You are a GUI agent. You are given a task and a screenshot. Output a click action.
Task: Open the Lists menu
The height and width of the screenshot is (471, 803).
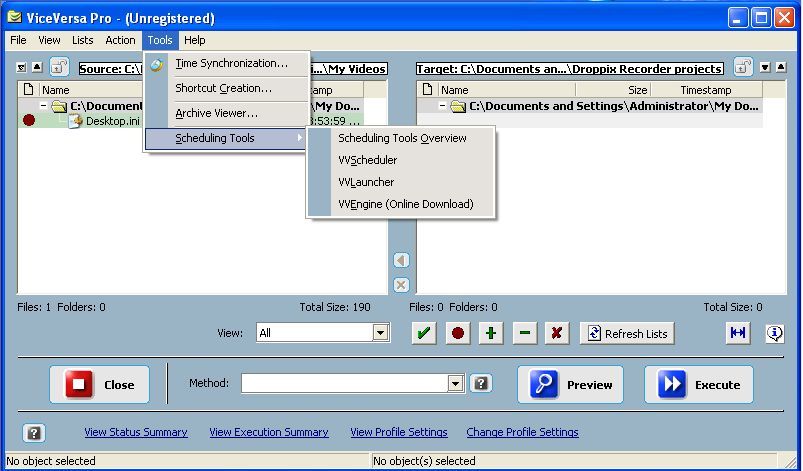click(82, 40)
